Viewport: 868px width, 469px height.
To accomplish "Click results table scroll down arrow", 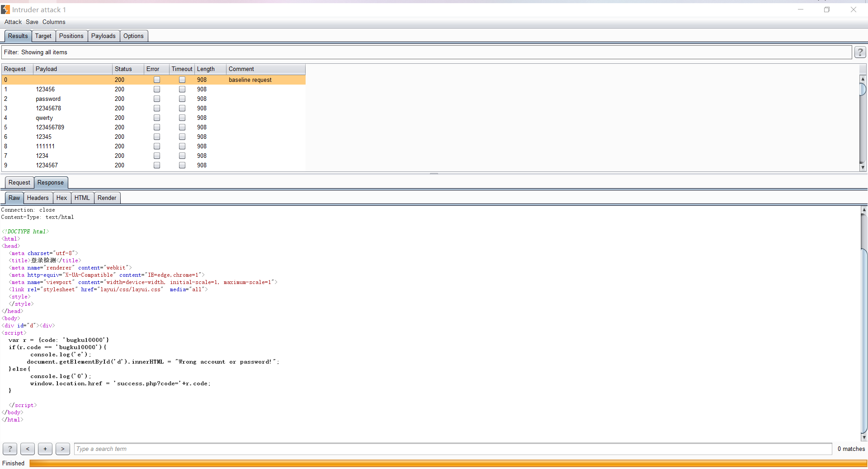I will [863, 167].
